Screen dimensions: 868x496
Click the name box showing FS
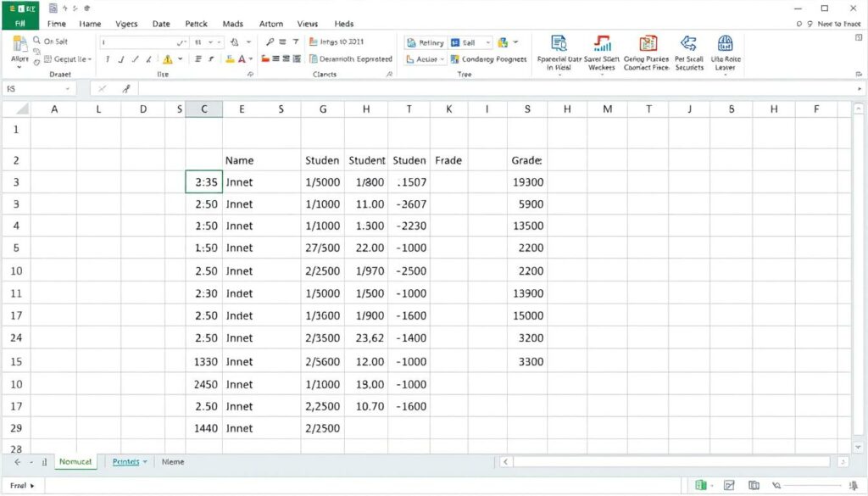[39, 88]
